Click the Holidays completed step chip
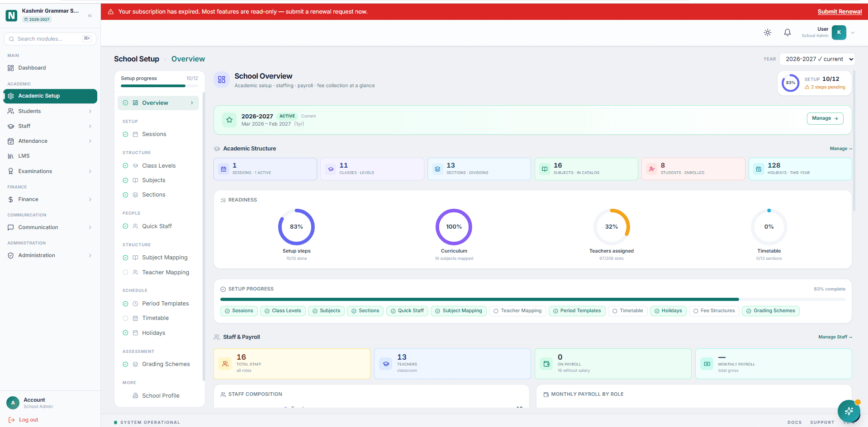Screen dimensions: 868x427 click(x=668, y=311)
